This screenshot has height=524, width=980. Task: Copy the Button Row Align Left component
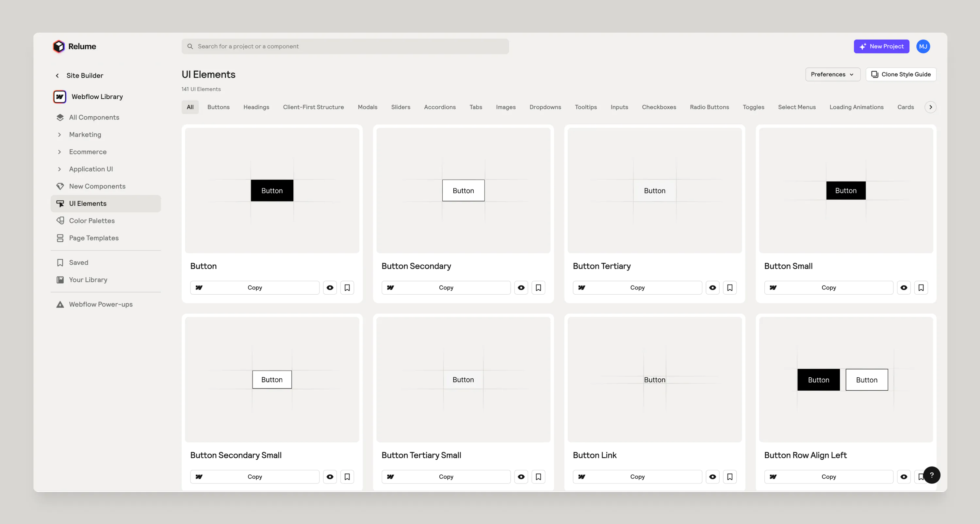(828, 477)
